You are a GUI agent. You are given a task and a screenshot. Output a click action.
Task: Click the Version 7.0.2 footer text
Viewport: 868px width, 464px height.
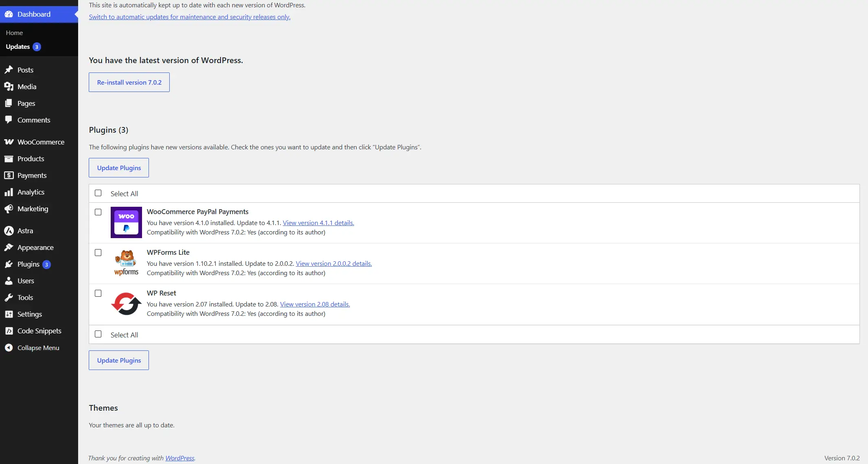click(842, 458)
